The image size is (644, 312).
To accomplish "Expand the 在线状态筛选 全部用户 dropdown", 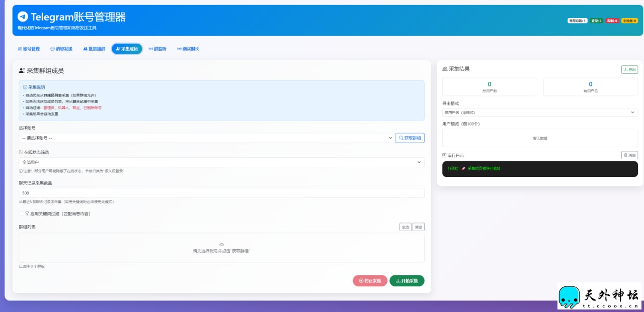I will pos(221,162).
